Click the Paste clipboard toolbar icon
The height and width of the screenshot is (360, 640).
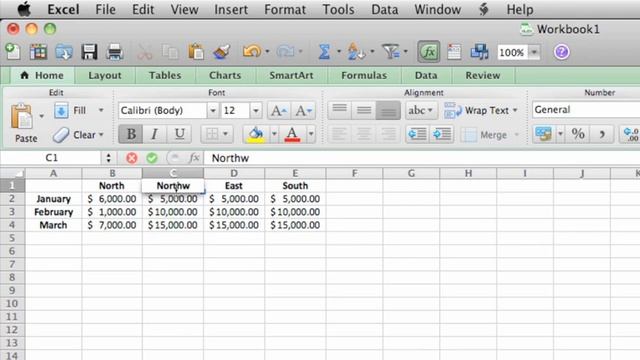[196, 52]
